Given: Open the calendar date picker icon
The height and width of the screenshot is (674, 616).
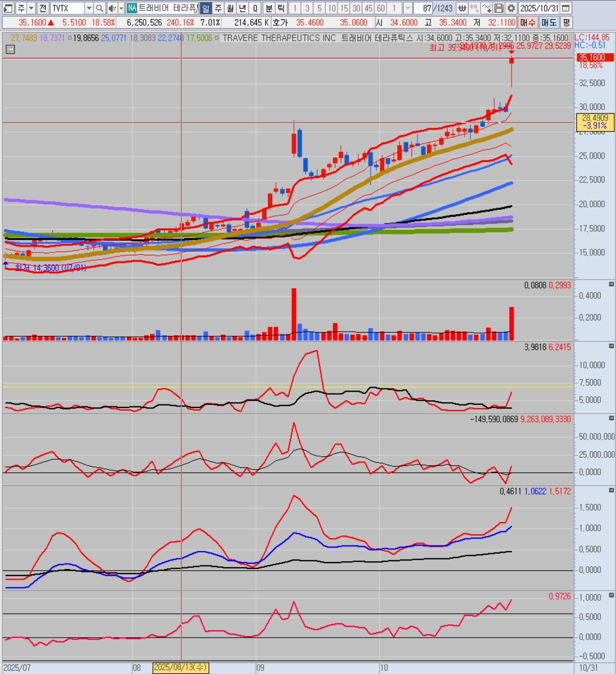Looking at the screenshot, I should (566, 8).
